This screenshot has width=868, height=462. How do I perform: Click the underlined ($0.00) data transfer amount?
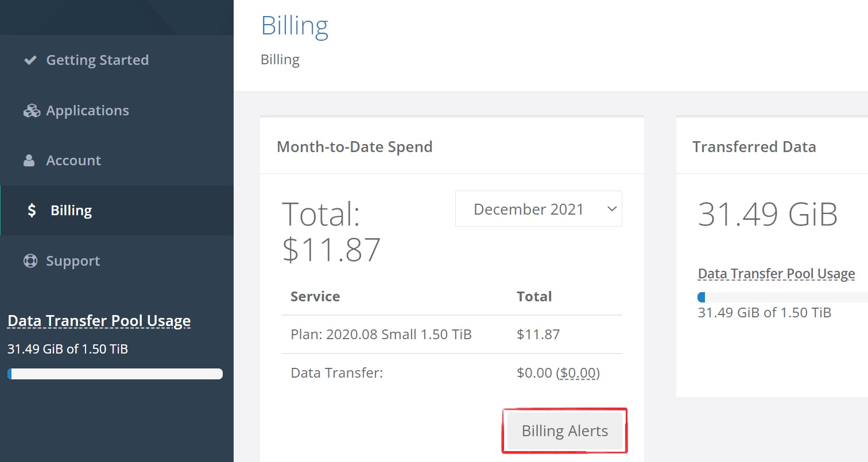[x=578, y=373]
